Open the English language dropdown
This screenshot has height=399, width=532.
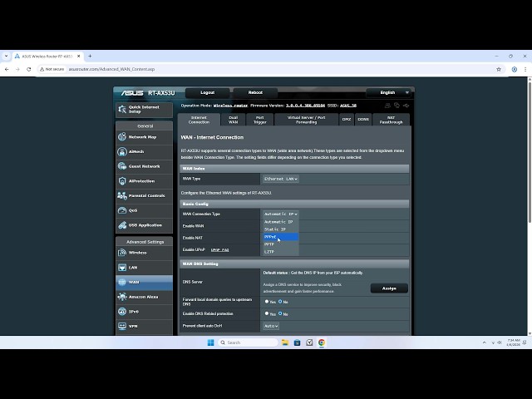[388, 92]
